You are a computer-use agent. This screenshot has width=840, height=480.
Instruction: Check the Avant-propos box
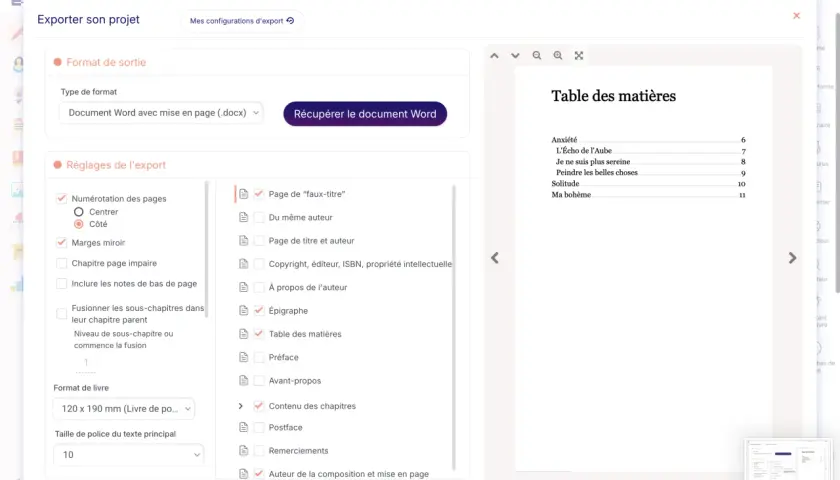click(x=259, y=380)
